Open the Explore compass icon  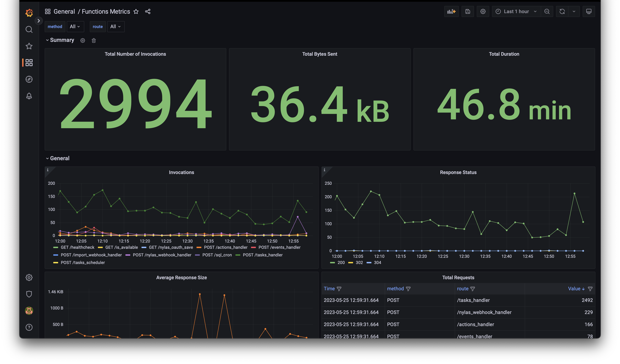(x=29, y=79)
